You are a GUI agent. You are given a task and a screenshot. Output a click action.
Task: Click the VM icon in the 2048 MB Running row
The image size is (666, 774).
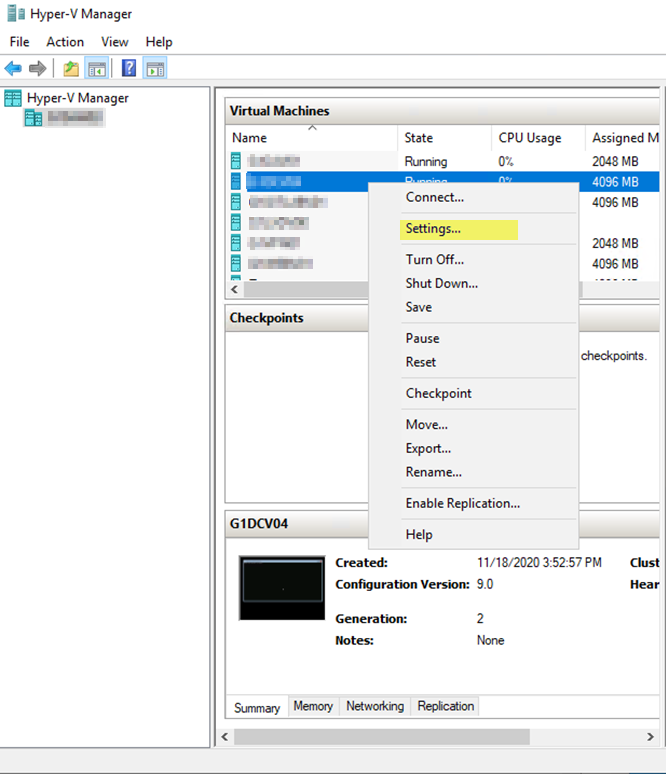236,161
